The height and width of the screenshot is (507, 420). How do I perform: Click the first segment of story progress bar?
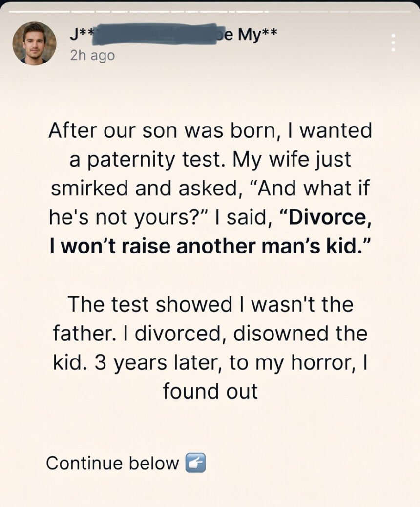pyautogui.click(x=39, y=11)
